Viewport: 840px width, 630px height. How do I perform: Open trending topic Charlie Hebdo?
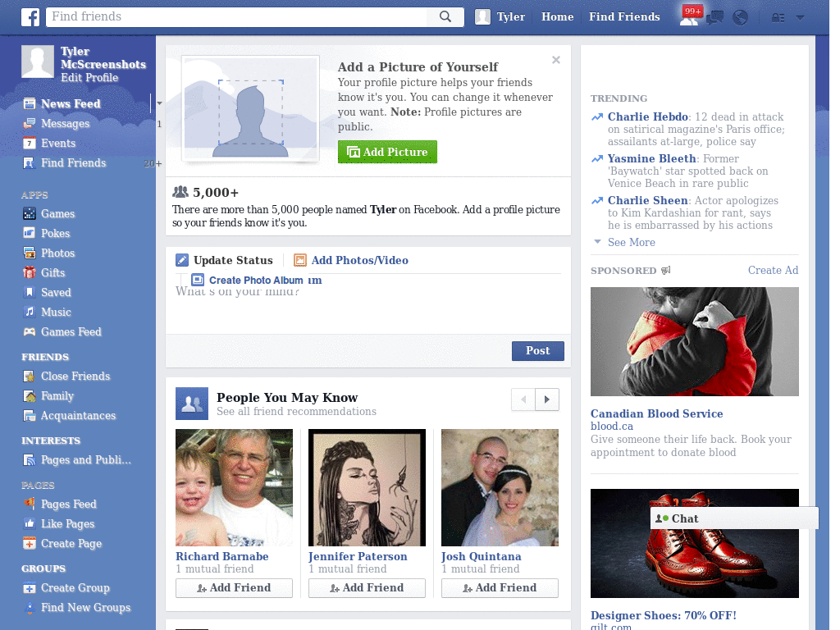tap(648, 116)
